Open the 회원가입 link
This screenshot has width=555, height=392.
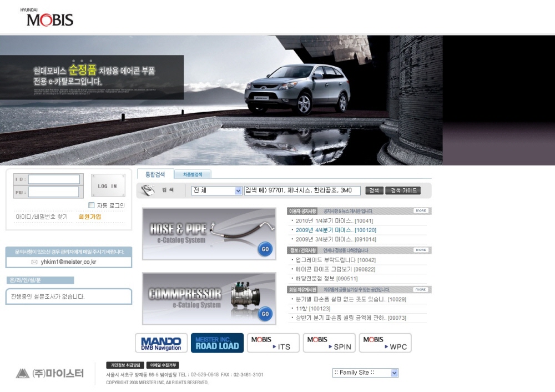click(x=90, y=217)
